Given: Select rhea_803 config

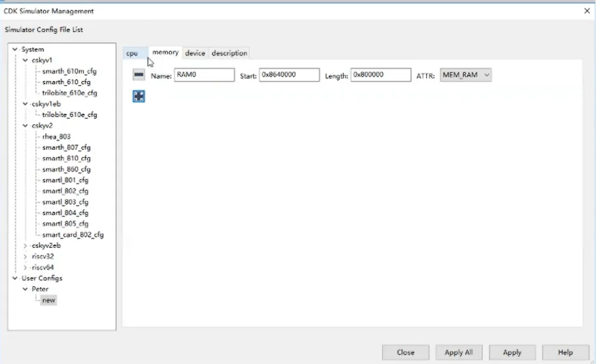Looking at the screenshot, I should click(x=56, y=137).
